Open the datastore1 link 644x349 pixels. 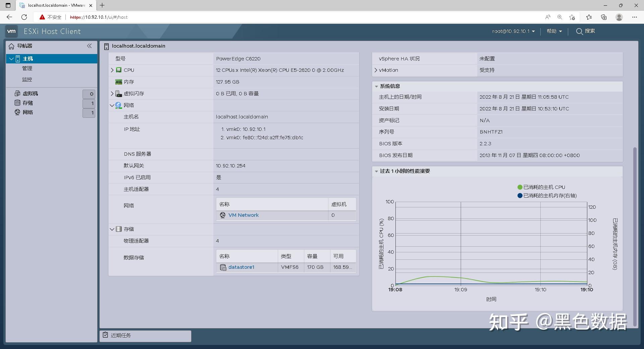click(x=241, y=267)
